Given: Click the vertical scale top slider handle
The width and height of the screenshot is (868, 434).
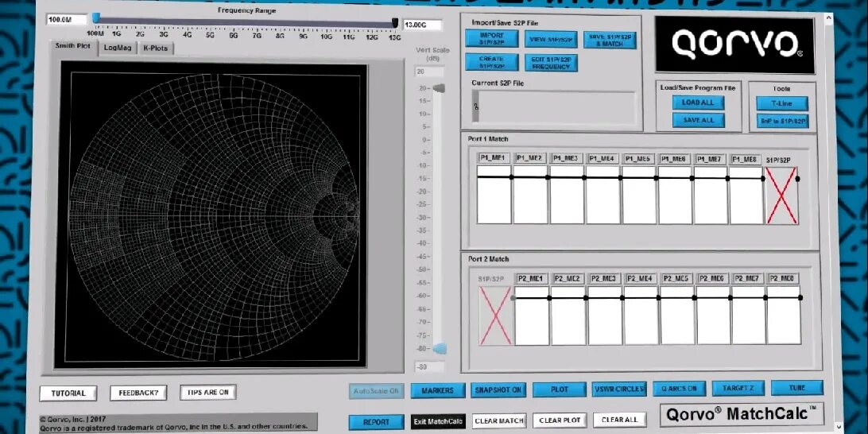Looking at the screenshot, I should tap(439, 88).
